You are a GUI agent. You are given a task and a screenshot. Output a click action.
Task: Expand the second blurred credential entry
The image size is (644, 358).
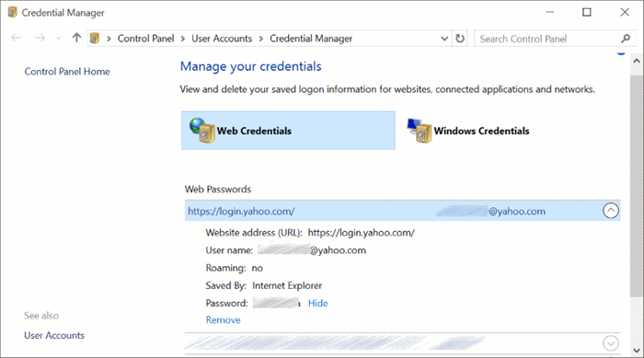(611, 343)
